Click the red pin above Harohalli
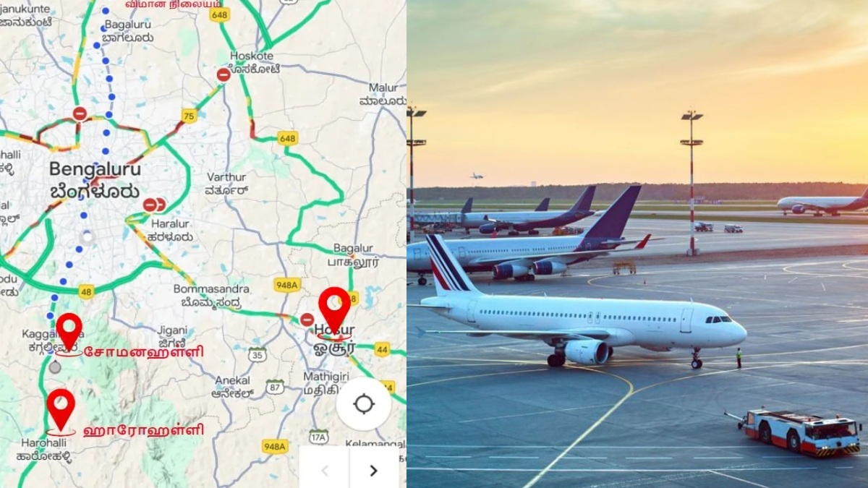The width and height of the screenshot is (868, 488). pyautogui.click(x=61, y=410)
